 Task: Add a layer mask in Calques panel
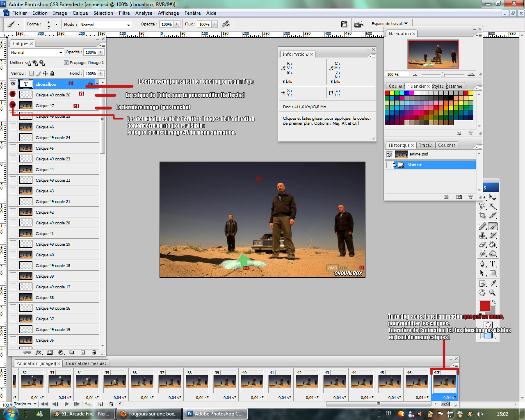50,352
